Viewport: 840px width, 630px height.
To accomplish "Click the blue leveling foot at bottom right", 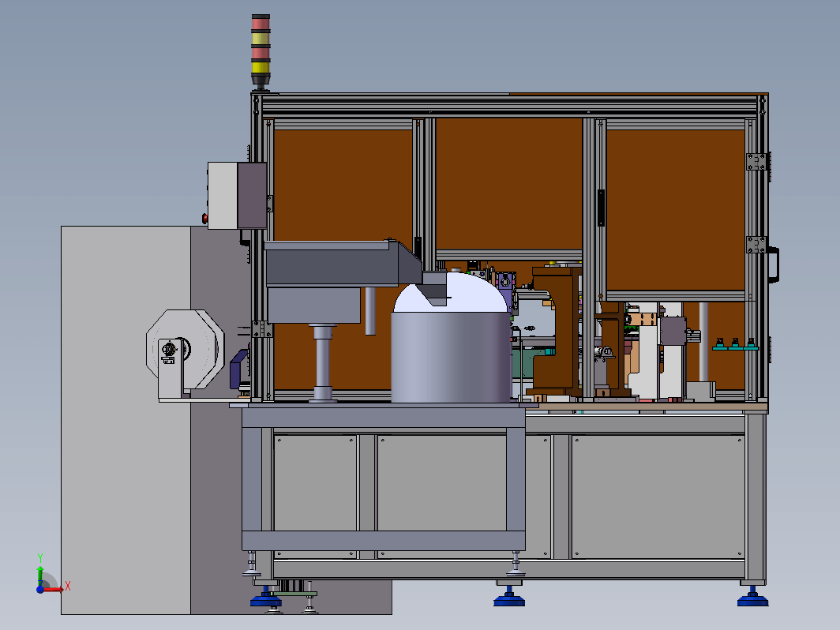I will tap(752, 598).
